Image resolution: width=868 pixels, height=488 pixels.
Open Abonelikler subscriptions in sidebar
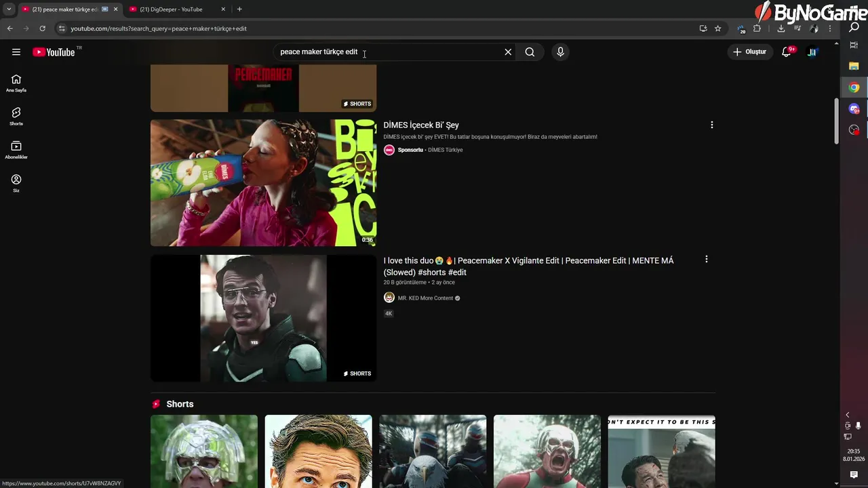[16, 150]
